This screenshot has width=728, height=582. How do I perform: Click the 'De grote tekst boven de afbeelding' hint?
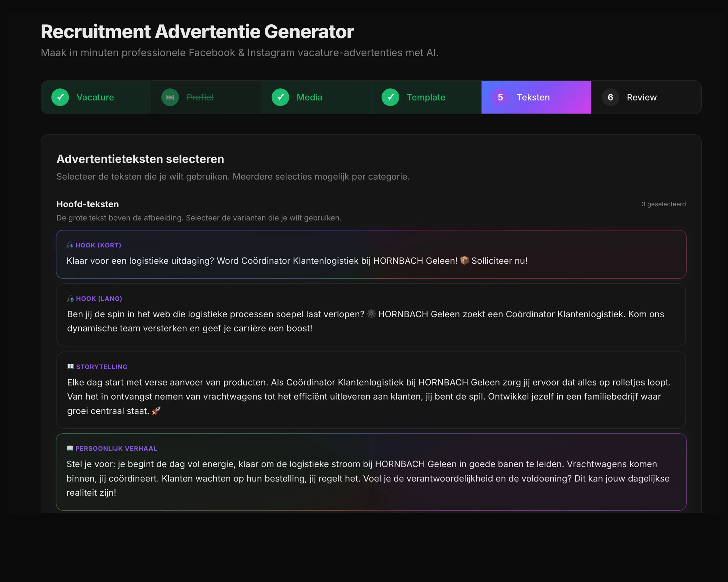(199, 218)
